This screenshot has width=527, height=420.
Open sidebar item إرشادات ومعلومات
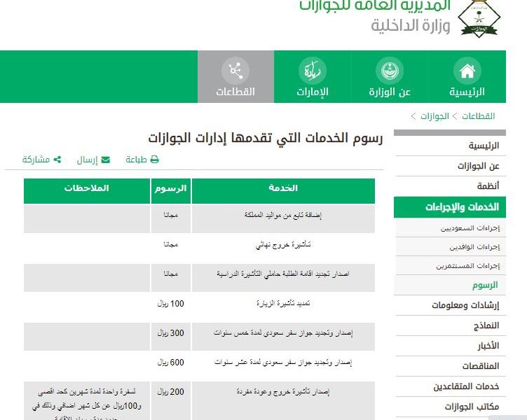coord(451,305)
